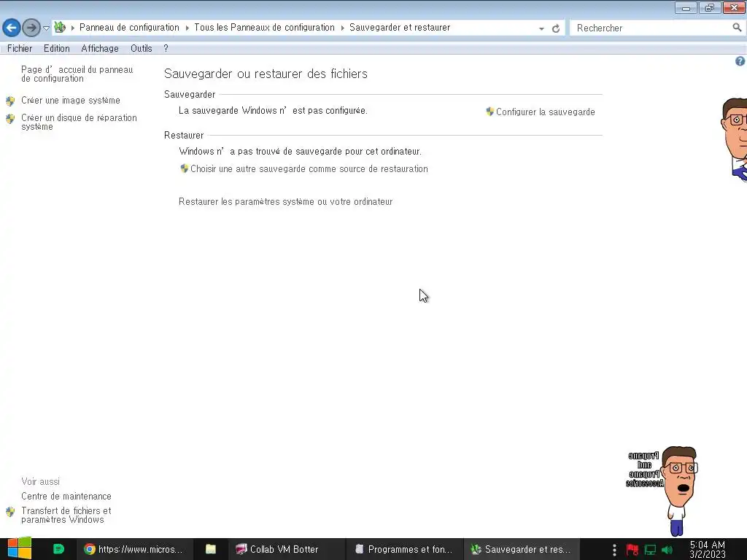This screenshot has width=747, height=560.
Task: Click Sauvegarder et res... taskbar button
Action: (521, 549)
